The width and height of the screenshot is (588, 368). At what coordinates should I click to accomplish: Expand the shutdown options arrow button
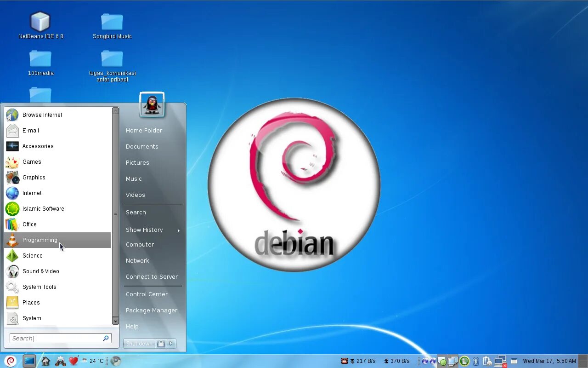click(171, 344)
